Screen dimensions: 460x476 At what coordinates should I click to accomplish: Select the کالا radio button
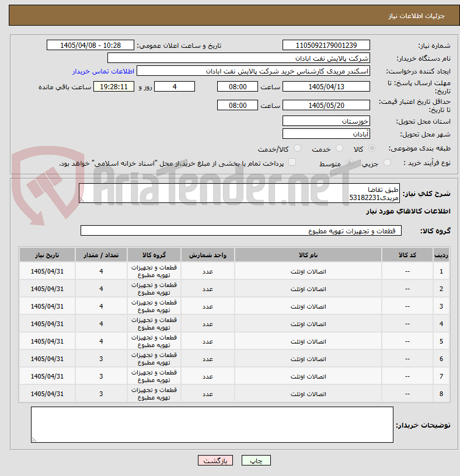coord(372,148)
